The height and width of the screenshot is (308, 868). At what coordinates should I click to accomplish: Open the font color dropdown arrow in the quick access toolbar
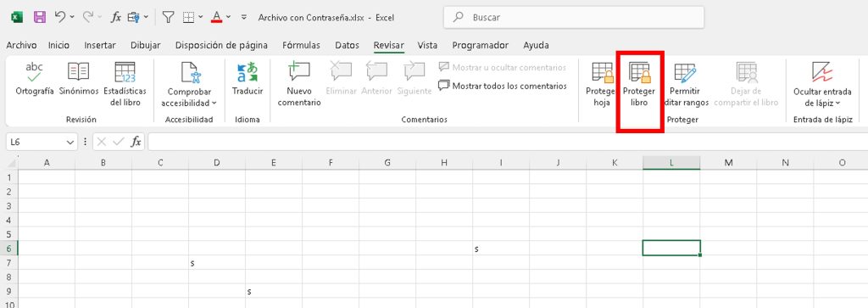pos(229,17)
